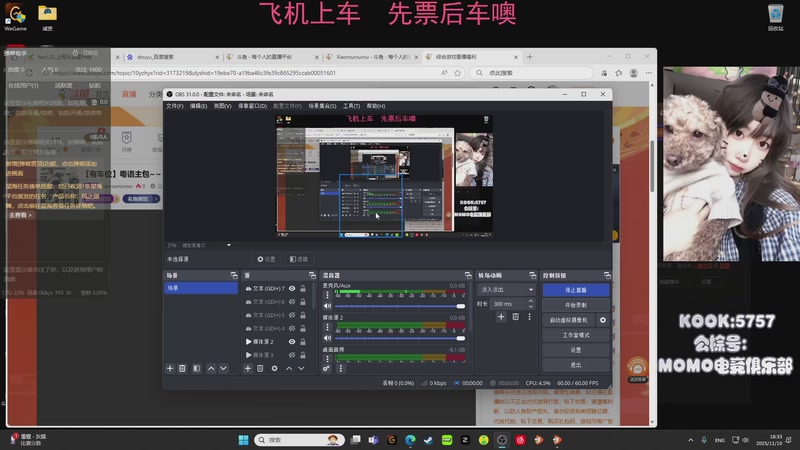This screenshot has width=800, height=450.
Task: Click browser page vertical scrollbar
Action: 652,166
